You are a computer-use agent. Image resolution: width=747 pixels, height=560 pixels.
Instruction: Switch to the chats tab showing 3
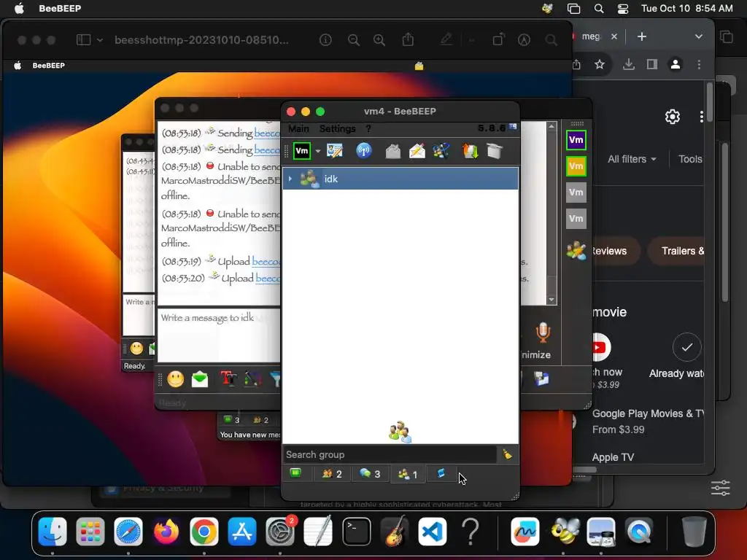[370, 474]
